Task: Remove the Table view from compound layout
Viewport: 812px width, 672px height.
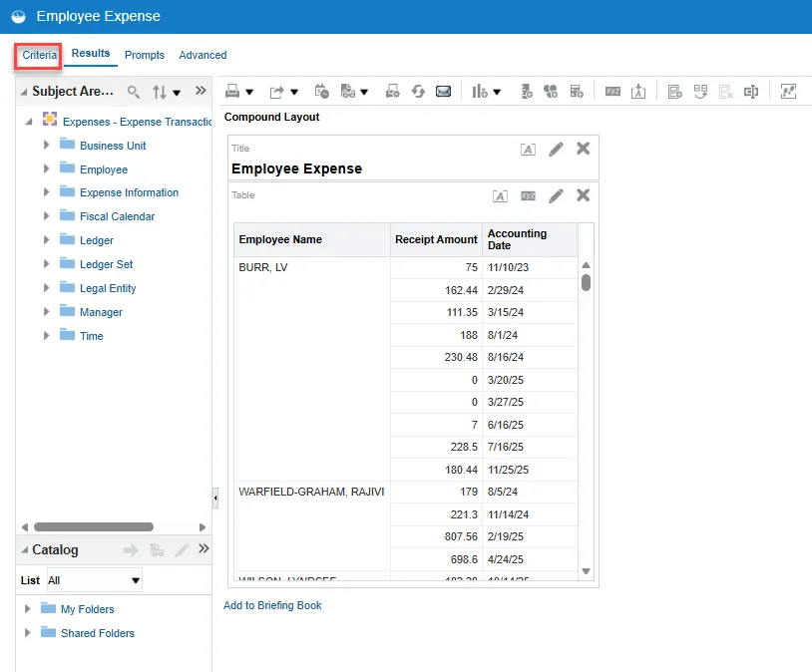Action: point(584,195)
